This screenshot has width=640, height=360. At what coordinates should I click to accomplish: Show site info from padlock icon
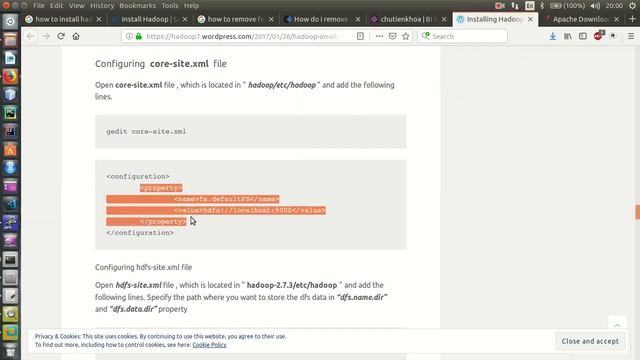139,36
